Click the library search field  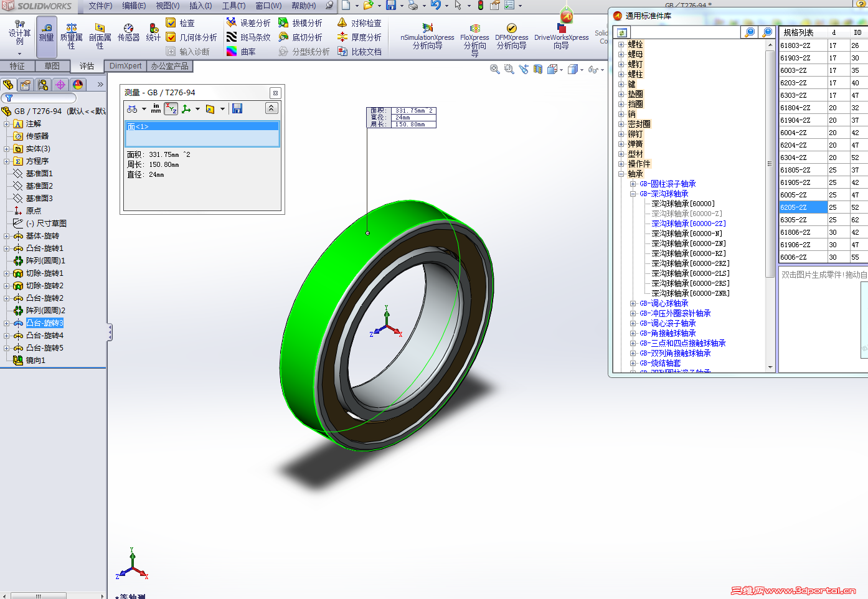coord(684,32)
